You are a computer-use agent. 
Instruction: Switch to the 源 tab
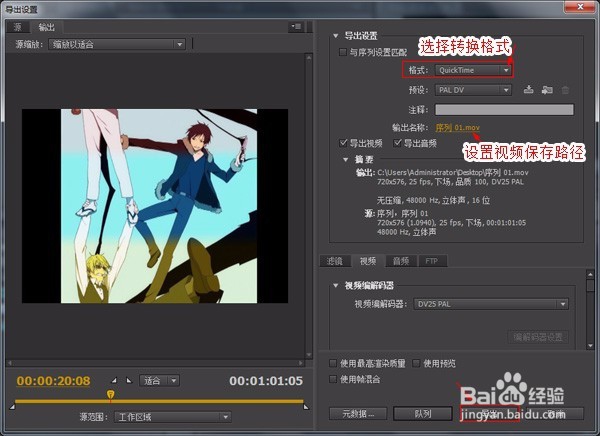pos(18,27)
